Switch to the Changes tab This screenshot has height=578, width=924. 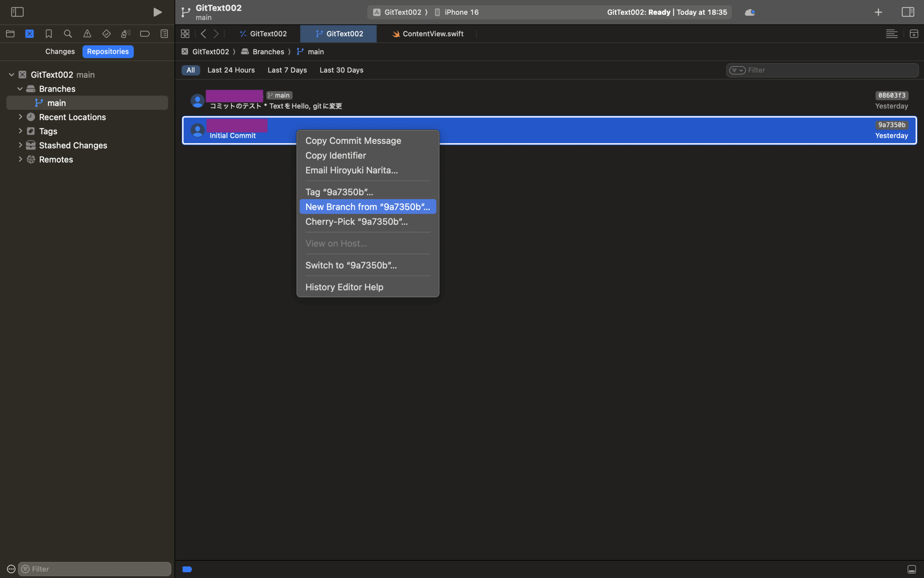coord(60,51)
